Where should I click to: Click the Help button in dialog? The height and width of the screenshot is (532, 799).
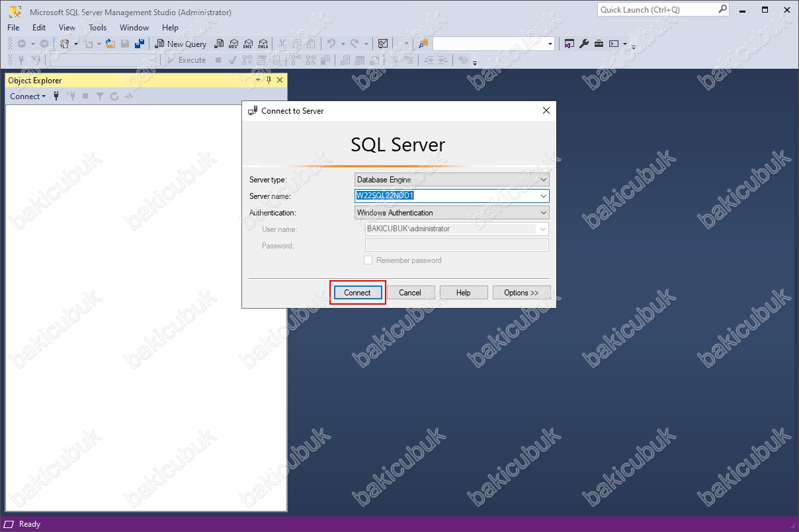pos(464,293)
